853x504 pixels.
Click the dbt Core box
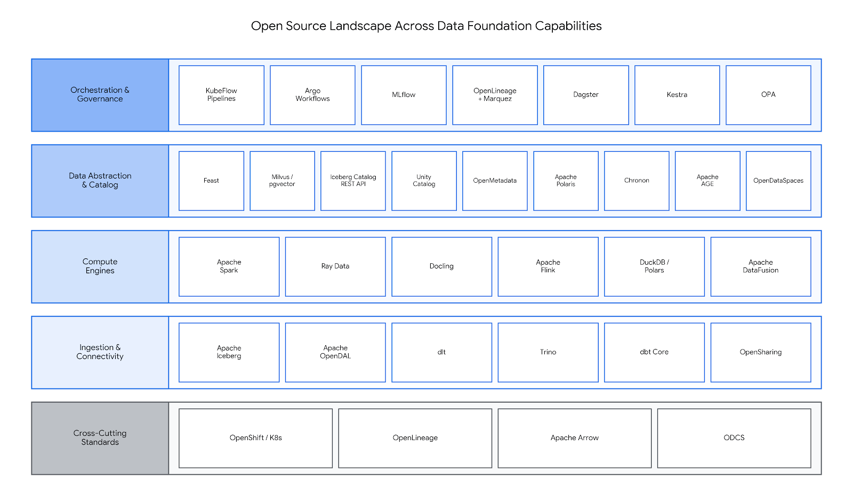[x=654, y=352]
